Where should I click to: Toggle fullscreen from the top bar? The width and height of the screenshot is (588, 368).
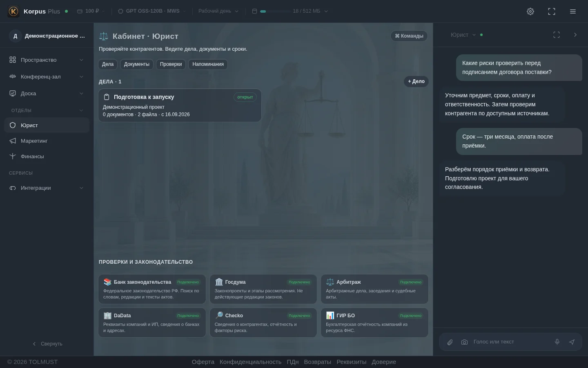[552, 11]
